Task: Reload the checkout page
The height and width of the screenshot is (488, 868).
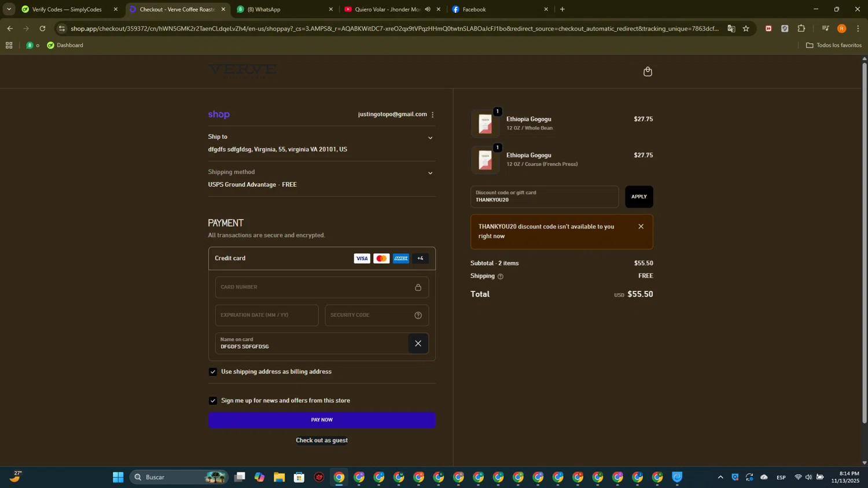Action: (42, 28)
